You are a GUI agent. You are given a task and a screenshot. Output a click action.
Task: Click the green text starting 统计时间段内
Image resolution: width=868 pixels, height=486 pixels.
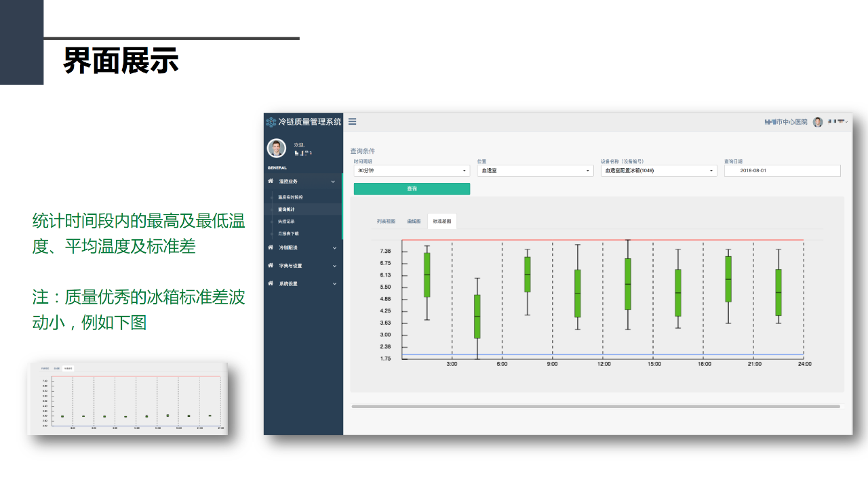point(139,233)
